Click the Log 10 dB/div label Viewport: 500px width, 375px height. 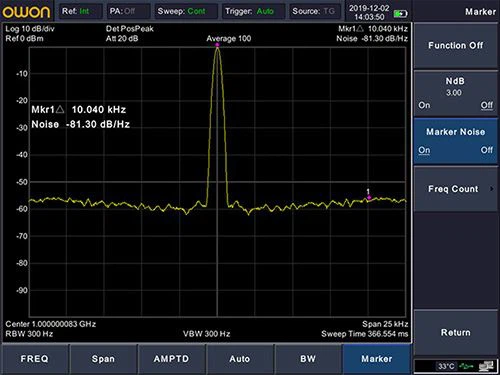[30, 29]
